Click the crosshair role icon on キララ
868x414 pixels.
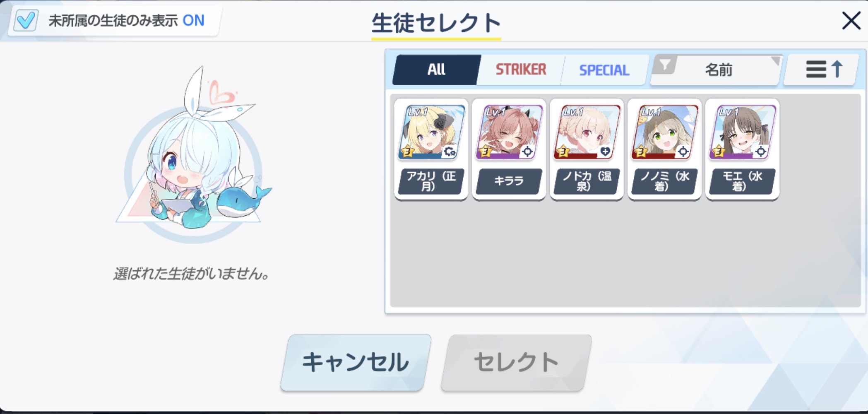[x=527, y=152]
